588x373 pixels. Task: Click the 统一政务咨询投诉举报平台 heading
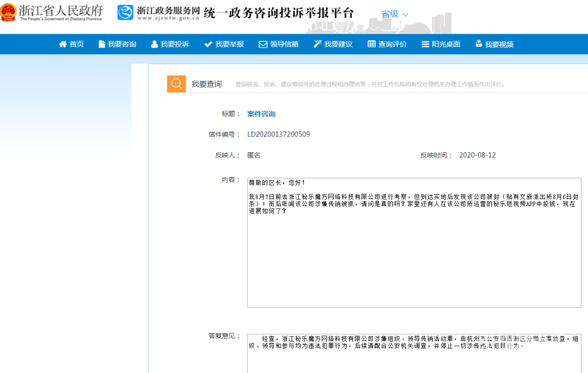(x=278, y=13)
